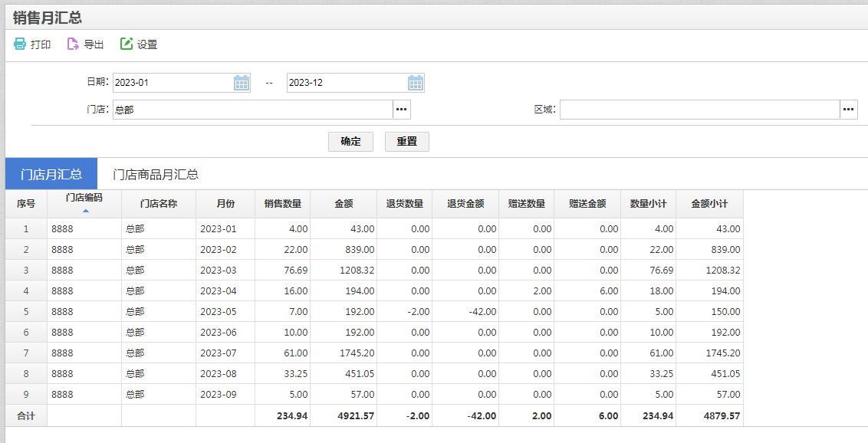Screen dimensions: 868x443
Task: Sort by 赠送金额 column header
Action: coord(587,204)
